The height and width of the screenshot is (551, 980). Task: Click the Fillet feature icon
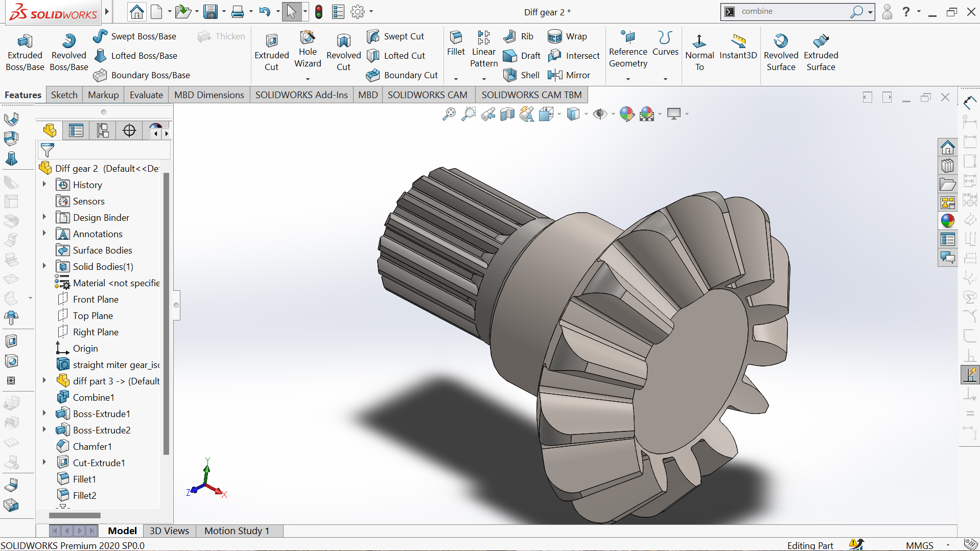pyautogui.click(x=456, y=43)
